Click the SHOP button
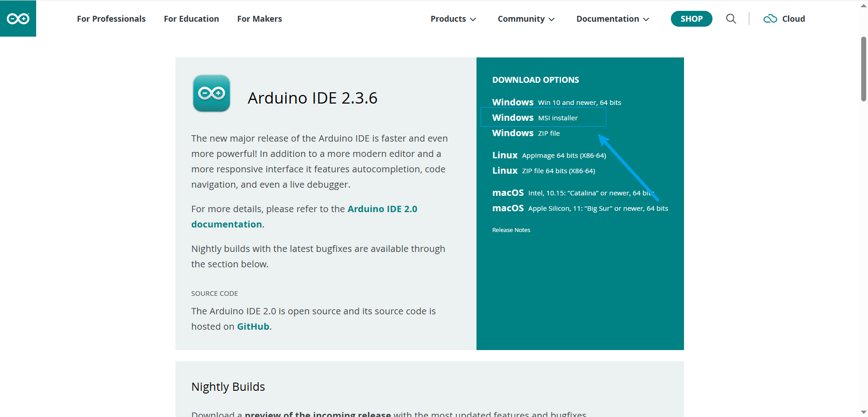This screenshot has height=417, width=868. coord(691,19)
